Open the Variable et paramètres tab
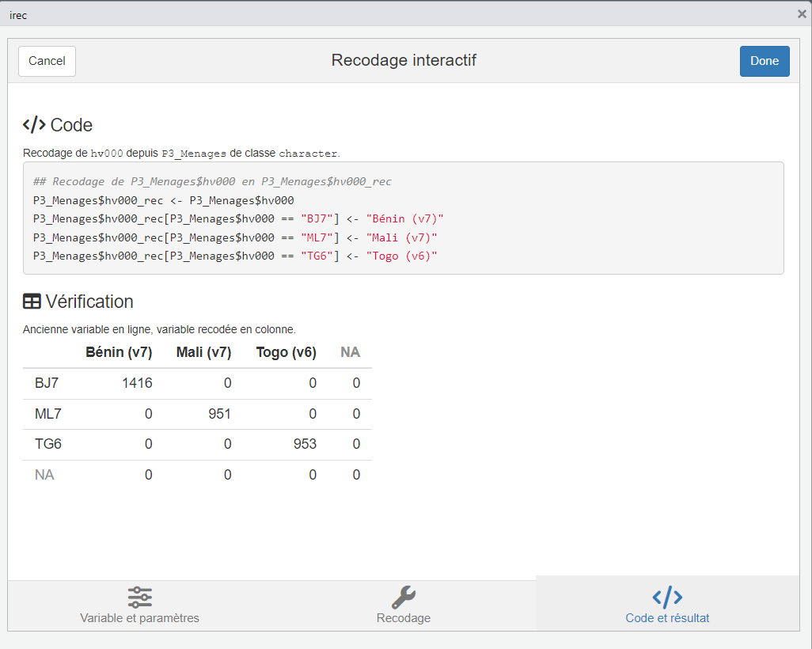Viewport: 812px width, 649px height. (x=139, y=605)
